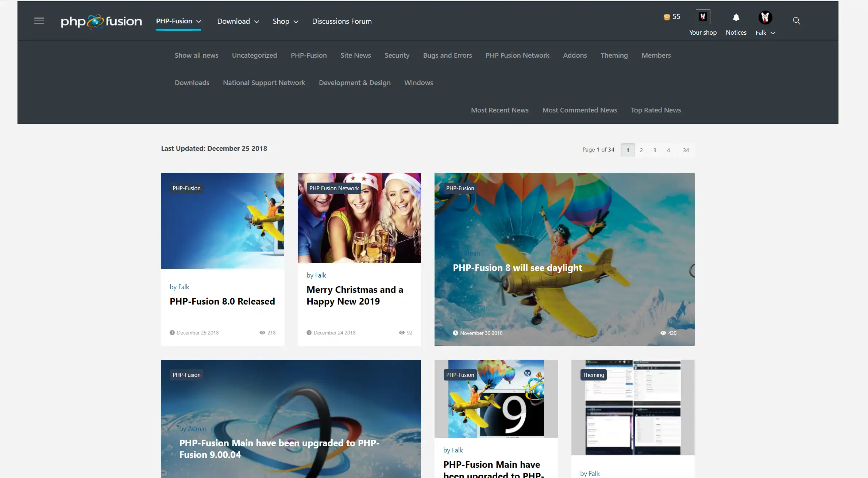Open the hamburger side menu
The height and width of the screenshot is (478, 868).
(39, 21)
